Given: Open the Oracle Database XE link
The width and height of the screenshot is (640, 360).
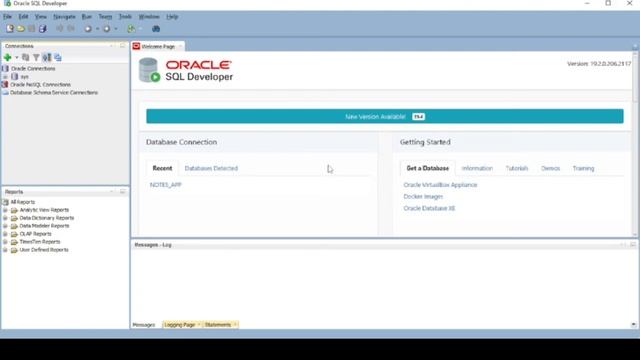Looking at the screenshot, I should pyautogui.click(x=429, y=208).
